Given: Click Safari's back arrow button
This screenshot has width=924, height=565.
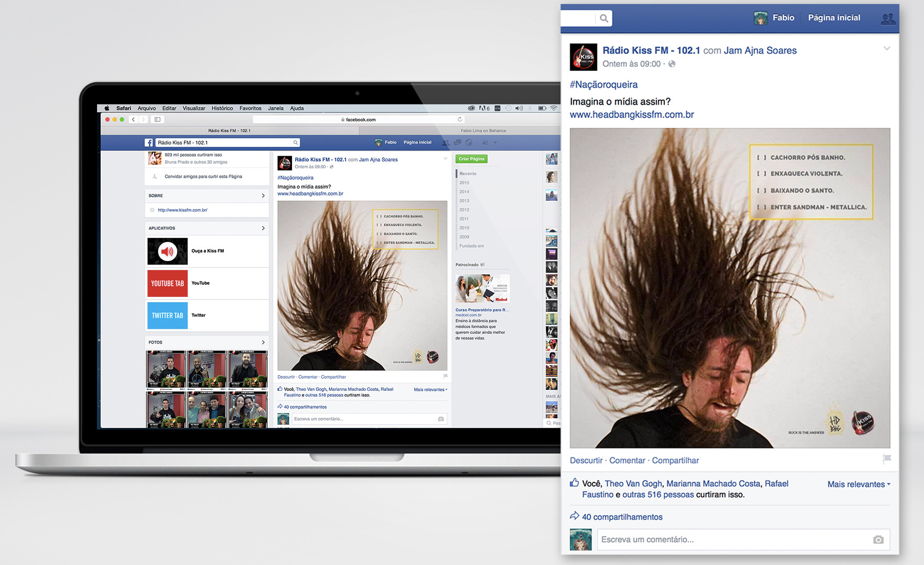Looking at the screenshot, I should click(133, 119).
